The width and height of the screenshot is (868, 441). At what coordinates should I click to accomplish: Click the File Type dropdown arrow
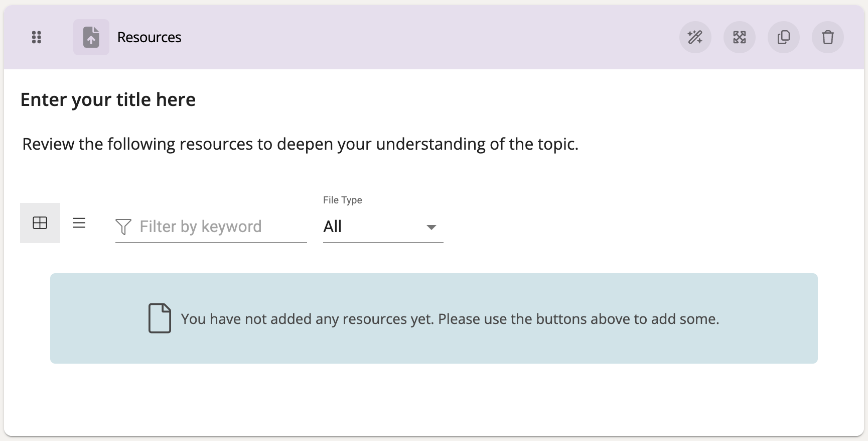point(431,227)
